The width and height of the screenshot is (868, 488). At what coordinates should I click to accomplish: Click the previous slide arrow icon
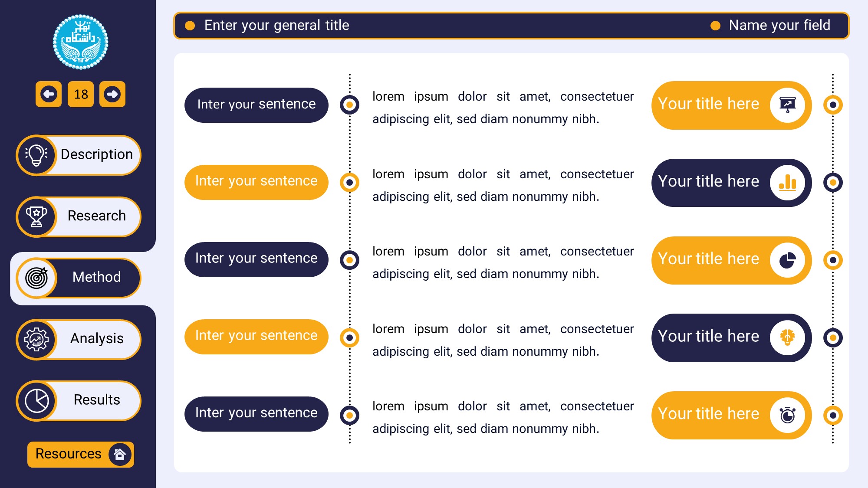(49, 94)
